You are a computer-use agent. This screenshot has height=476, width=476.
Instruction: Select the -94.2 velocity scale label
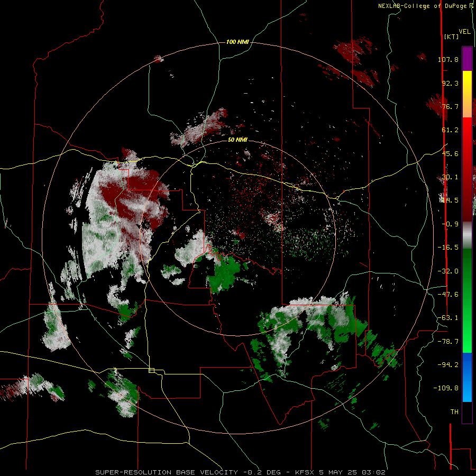point(448,364)
